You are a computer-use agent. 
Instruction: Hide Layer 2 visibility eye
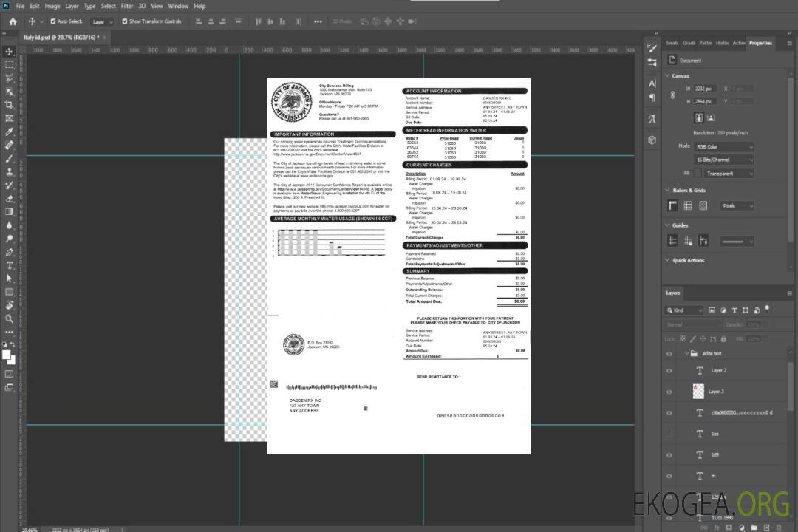[669, 371]
